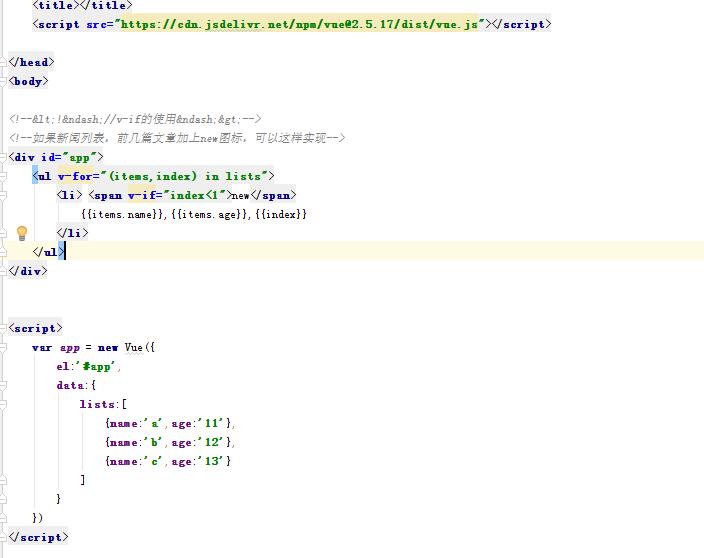
Task: Click the id="app" attribute text
Action: (69, 158)
